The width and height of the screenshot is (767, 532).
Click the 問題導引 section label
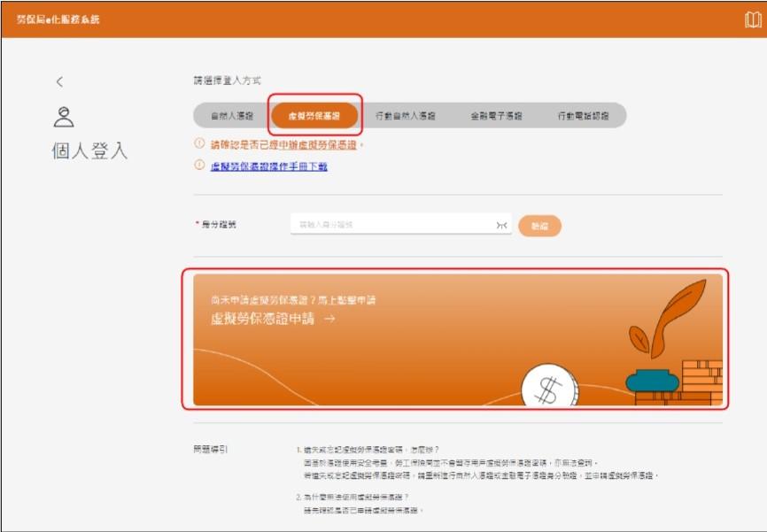click(x=210, y=449)
